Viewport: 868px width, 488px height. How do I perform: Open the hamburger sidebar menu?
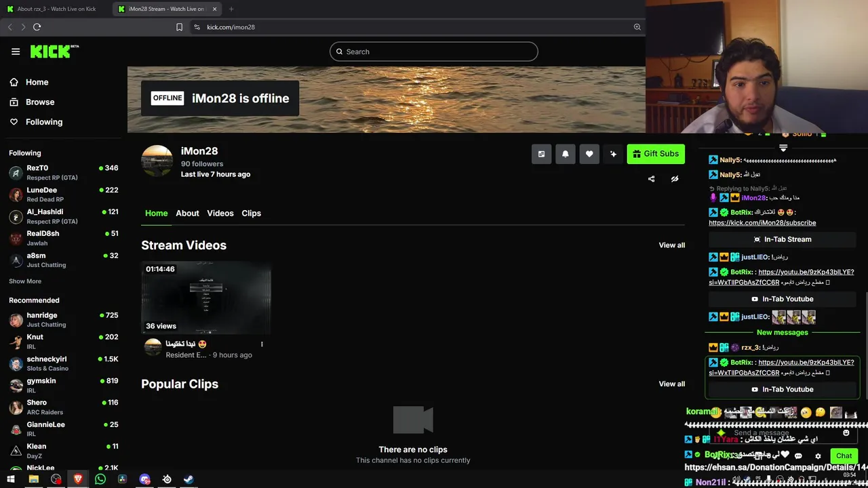[x=16, y=52]
